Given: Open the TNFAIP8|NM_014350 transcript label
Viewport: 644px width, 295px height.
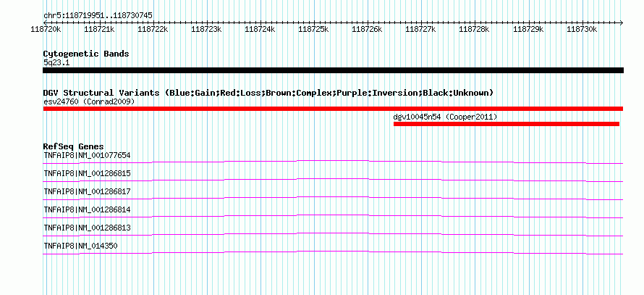Looking at the screenshot, I should point(80,246).
